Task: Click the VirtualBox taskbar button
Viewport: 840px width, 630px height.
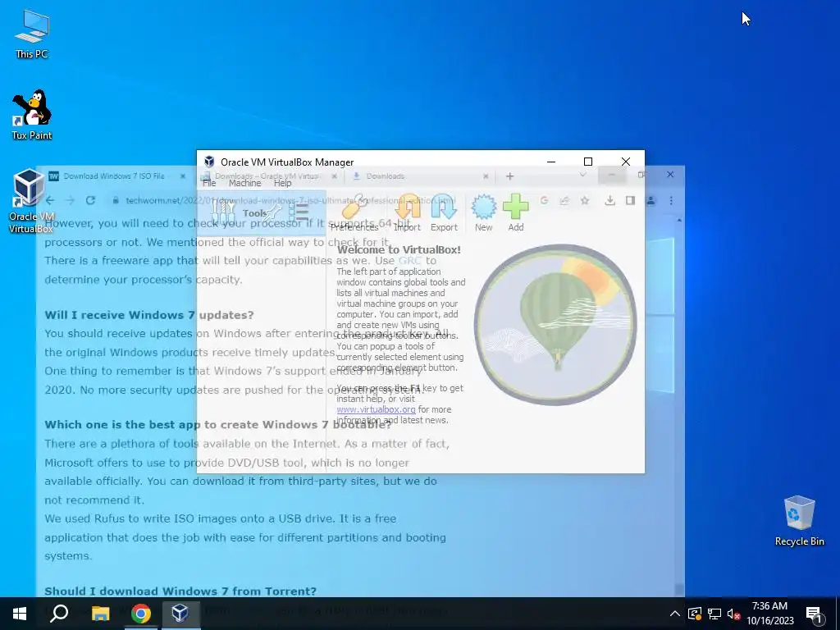Action: click(x=180, y=614)
